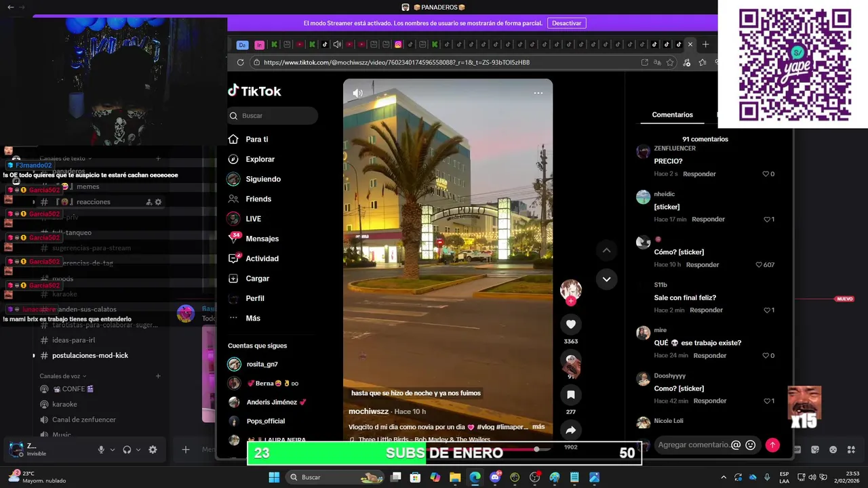Reload the page in browser
Image resolution: width=868 pixels, height=488 pixels.
[x=240, y=62]
